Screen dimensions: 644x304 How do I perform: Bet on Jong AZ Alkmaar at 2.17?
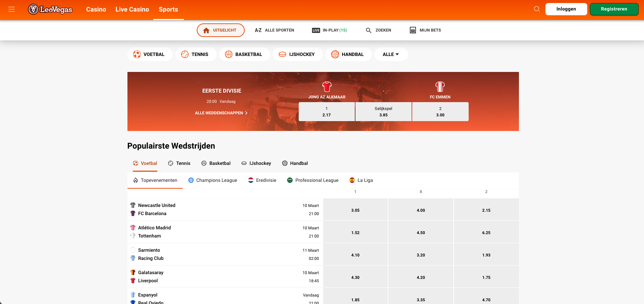click(327, 112)
